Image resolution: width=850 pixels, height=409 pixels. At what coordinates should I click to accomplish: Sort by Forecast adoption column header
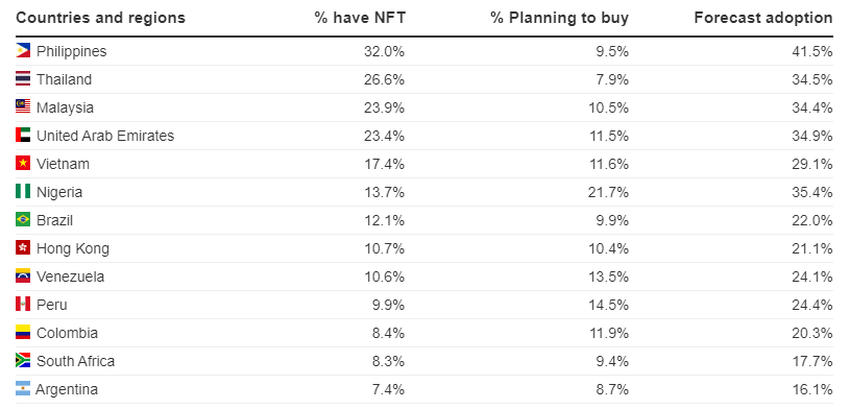764,18
